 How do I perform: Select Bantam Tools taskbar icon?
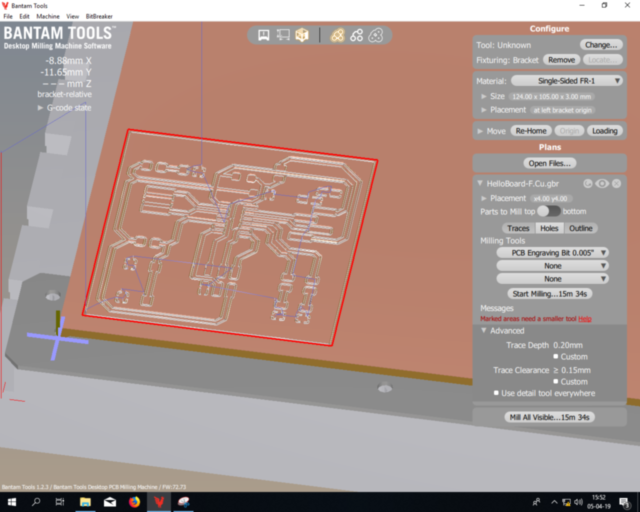pos(159,502)
